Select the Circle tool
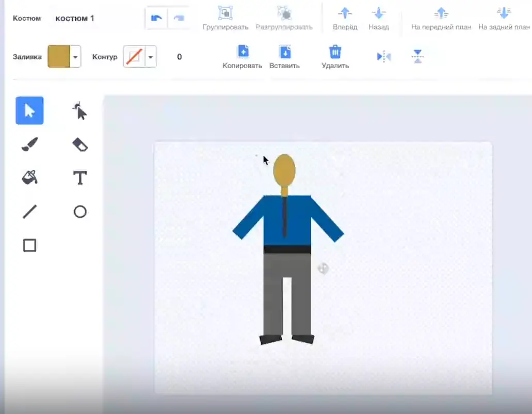The image size is (532, 414). (x=80, y=212)
